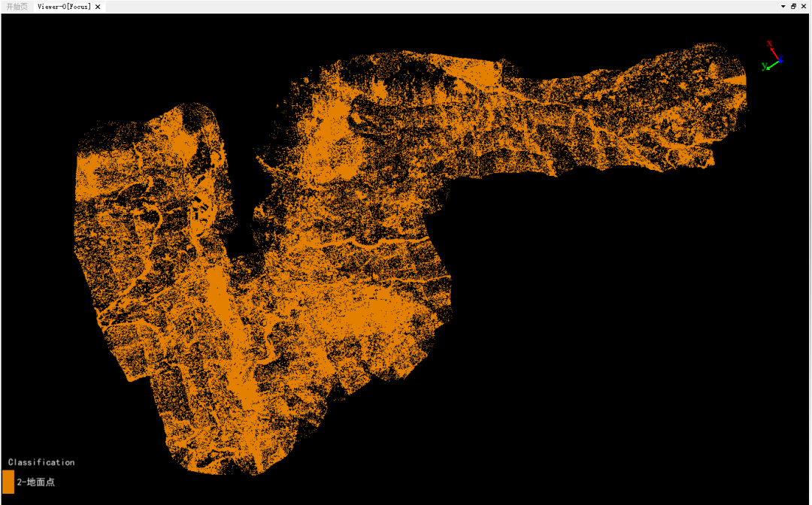812x505 pixels.
Task: Select the Viewer-0[Focus] tab
Action: pyautogui.click(x=64, y=7)
